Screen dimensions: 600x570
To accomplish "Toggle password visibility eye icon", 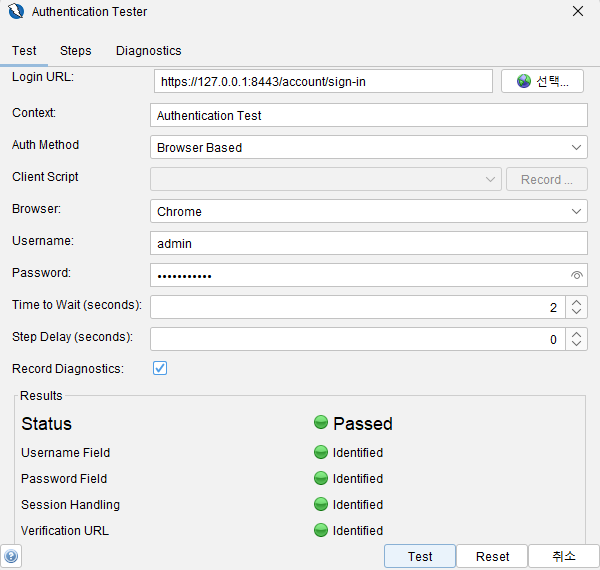I will point(576,275).
